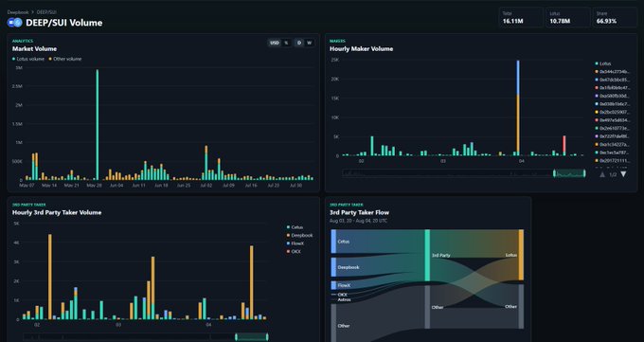
Task: Toggle Lotus series in Maker legend
Action: pyautogui.click(x=603, y=63)
